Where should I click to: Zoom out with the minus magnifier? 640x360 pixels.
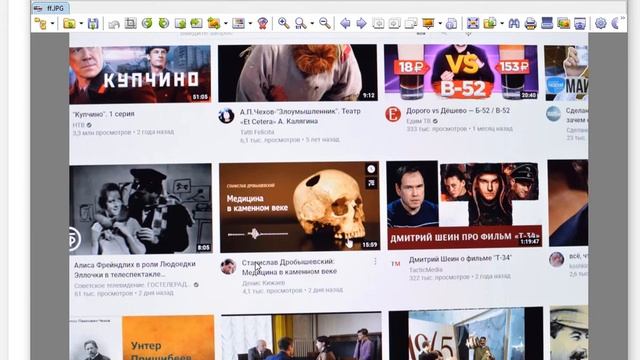point(325,24)
